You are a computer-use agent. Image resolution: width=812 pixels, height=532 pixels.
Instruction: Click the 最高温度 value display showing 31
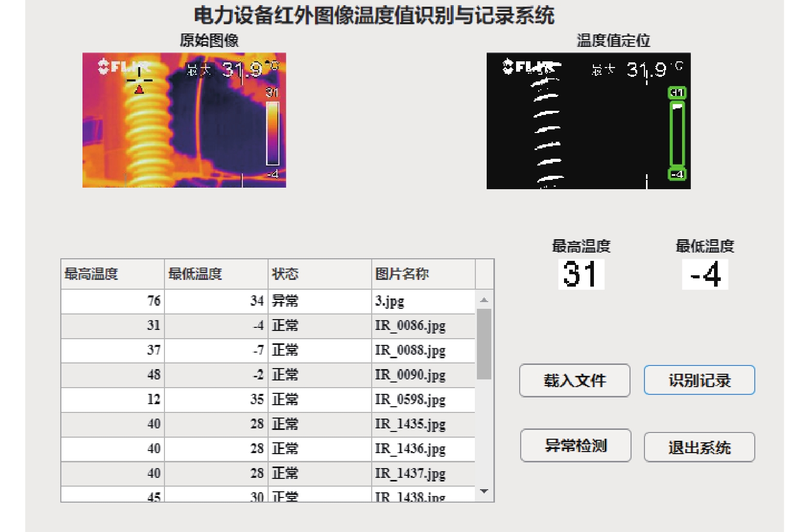tap(581, 274)
